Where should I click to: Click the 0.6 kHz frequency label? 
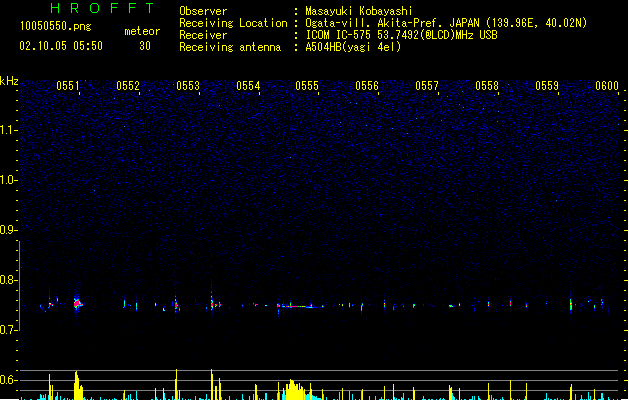pyautogui.click(x=8, y=380)
